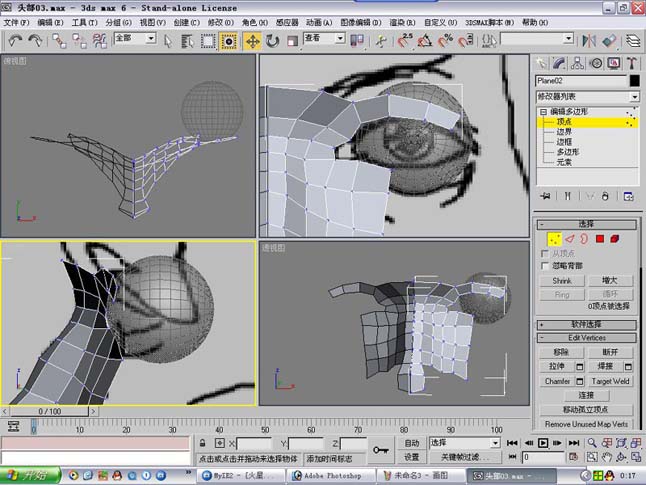Choose the Select Object arrow tool
646x485 pixels.
pyautogui.click(x=168, y=41)
